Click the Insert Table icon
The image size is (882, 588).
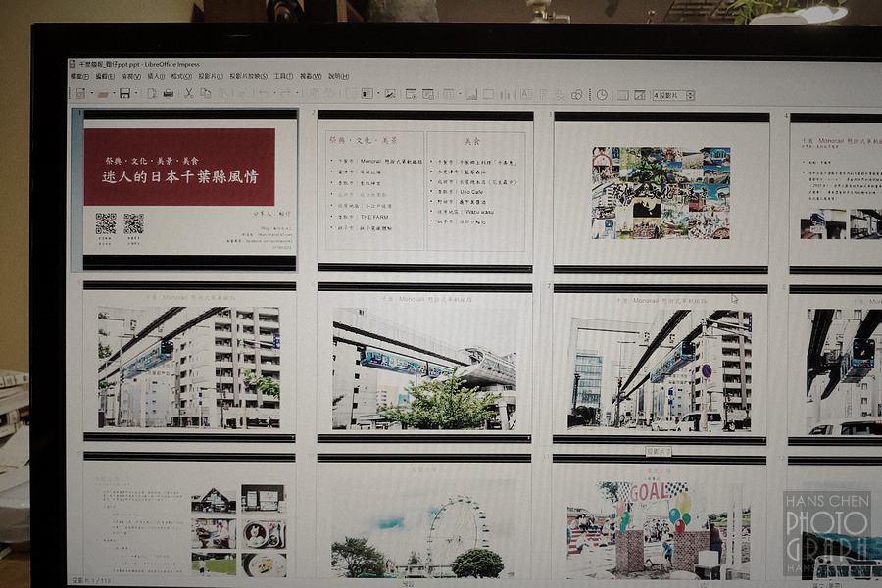click(x=448, y=94)
